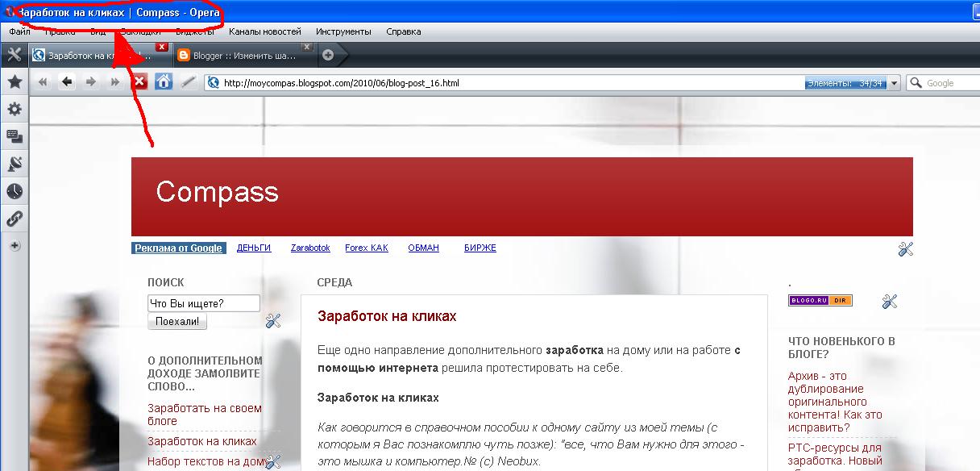Viewport: 980px width, 471px height.
Task: Open the address bar dropdown arrow
Action: click(x=895, y=83)
